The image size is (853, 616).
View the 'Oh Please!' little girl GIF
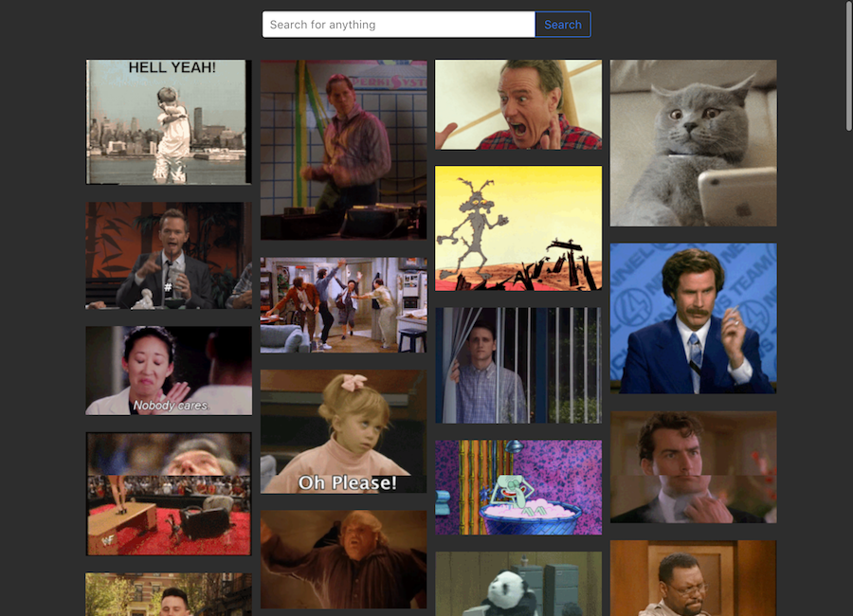(343, 431)
